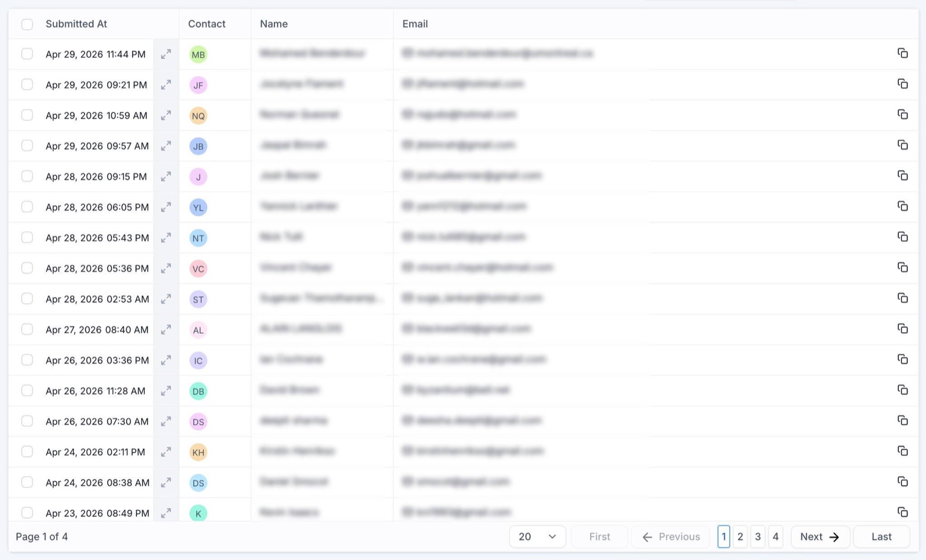Sort by the Submitted At column header
The image size is (926, 560).
(x=76, y=24)
